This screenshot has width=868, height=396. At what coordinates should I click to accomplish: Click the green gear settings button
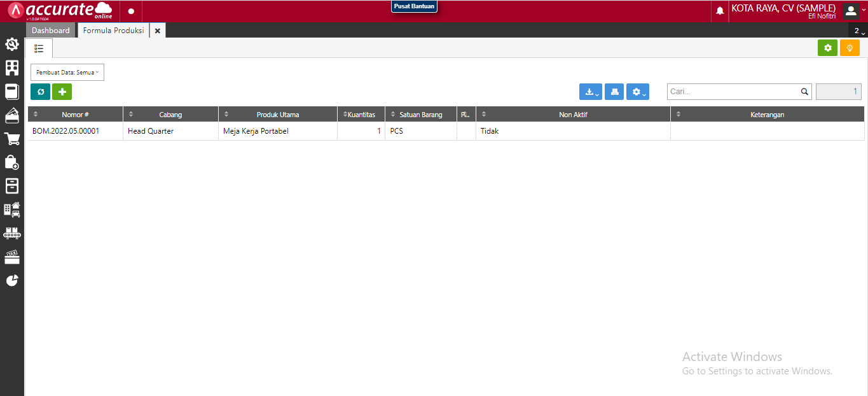pos(827,48)
